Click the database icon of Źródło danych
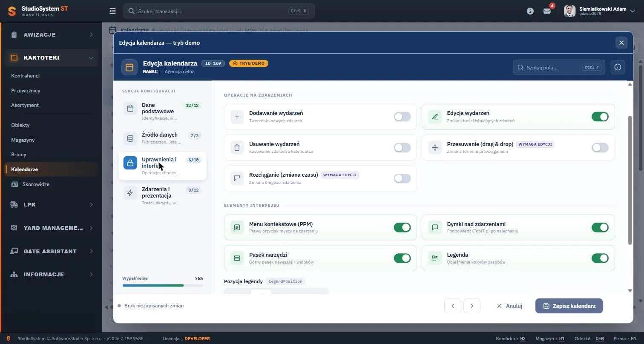Image resolution: width=644 pixels, height=344 pixels. pyautogui.click(x=130, y=138)
